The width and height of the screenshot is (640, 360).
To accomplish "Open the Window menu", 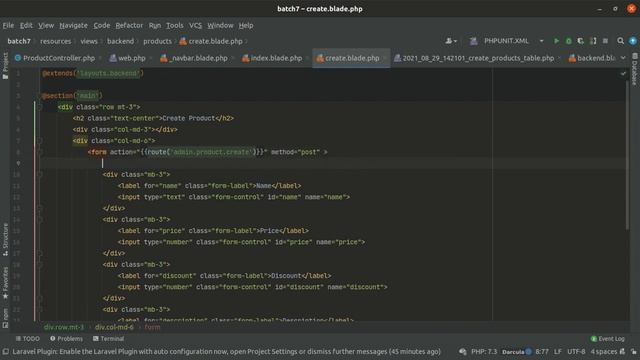I will click(220, 25).
